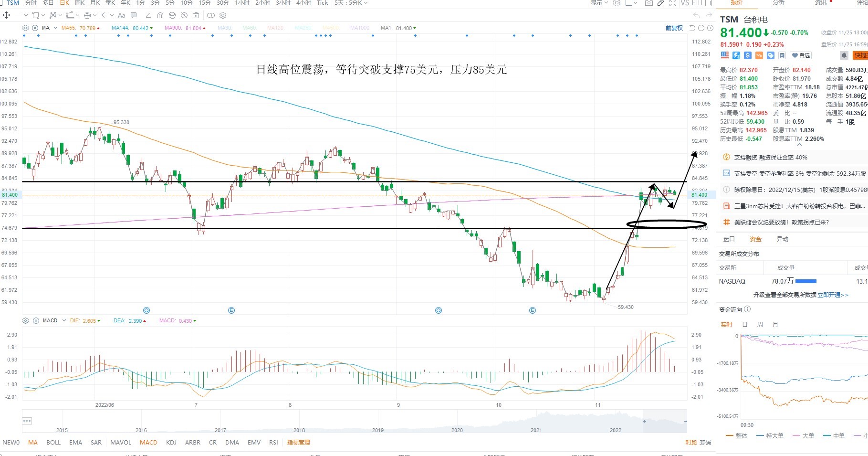
Task: Click 立即开通 upgrade link
Action: (833, 295)
